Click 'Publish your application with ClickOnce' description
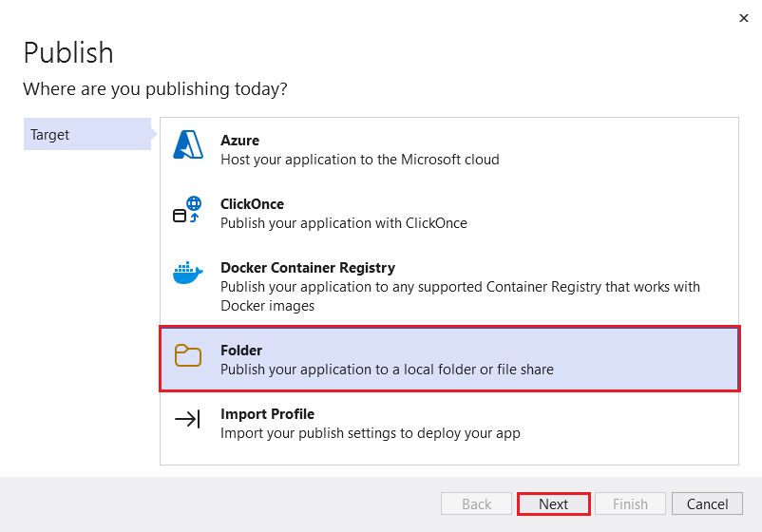Screen dimensions: 762x532 (x=344, y=223)
